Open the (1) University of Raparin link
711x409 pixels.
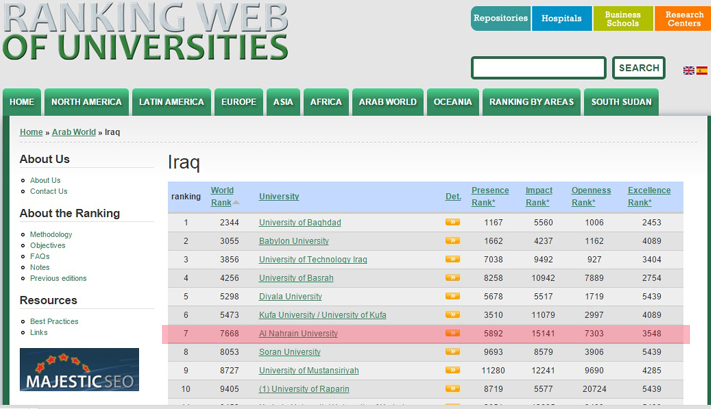pos(304,389)
